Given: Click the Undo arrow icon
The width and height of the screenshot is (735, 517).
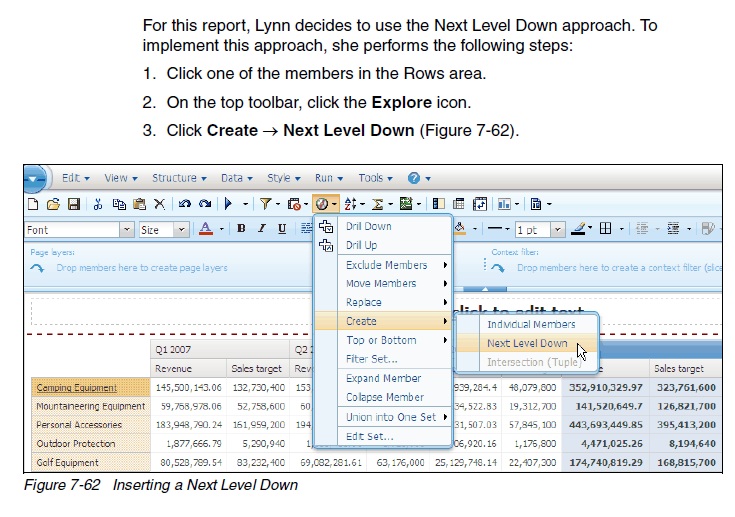Looking at the screenshot, I should point(184,204).
